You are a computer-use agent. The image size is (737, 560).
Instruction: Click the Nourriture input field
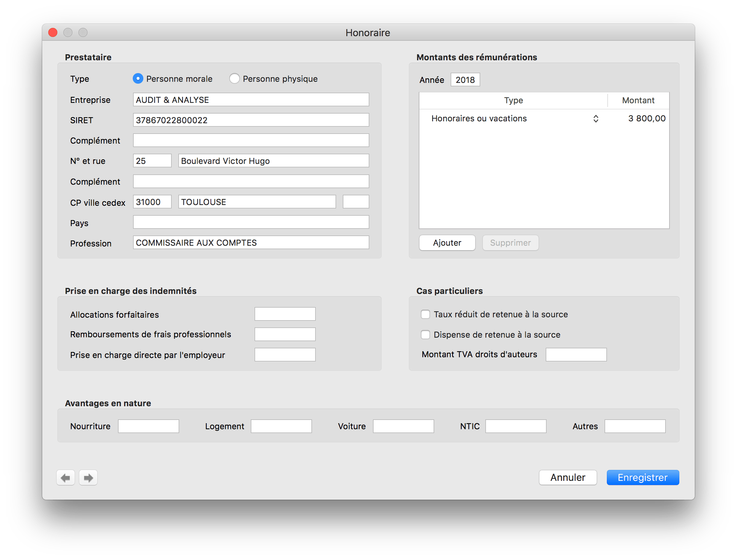click(149, 426)
